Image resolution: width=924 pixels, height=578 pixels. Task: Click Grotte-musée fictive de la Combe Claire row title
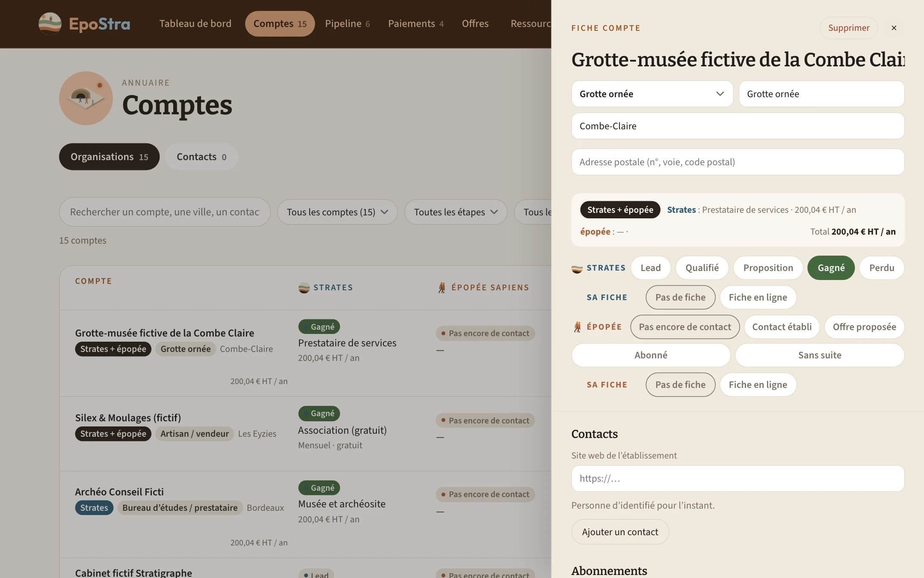164,333
